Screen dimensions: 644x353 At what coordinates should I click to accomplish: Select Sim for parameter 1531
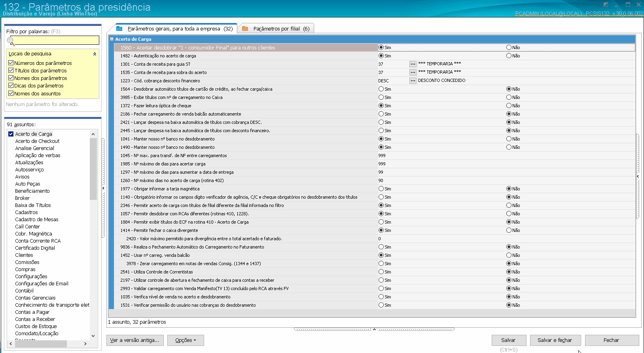tap(381, 305)
